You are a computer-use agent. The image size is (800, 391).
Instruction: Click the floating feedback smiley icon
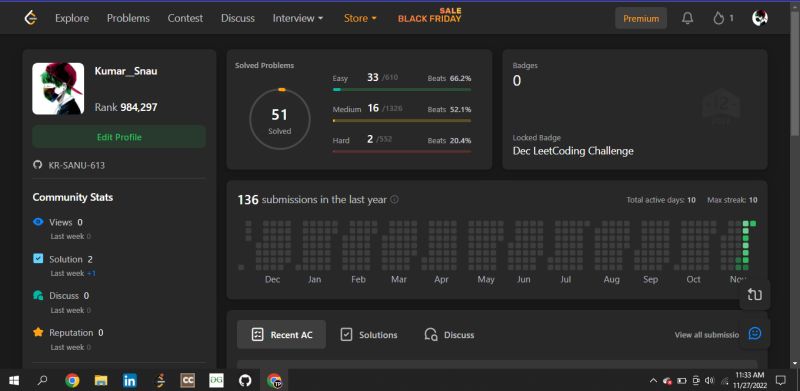pos(755,333)
